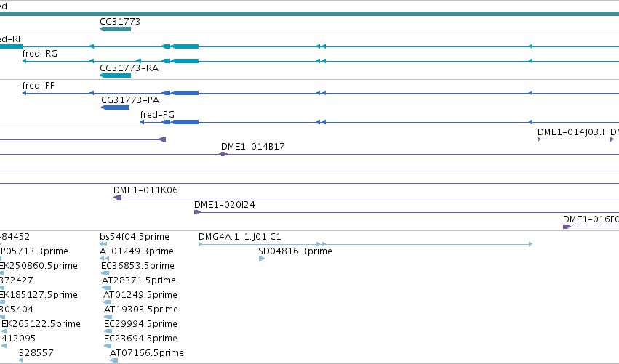Viewport: 619px width, 364px height.
Task: Select the fred-RG transcript label
Action: 39,53
